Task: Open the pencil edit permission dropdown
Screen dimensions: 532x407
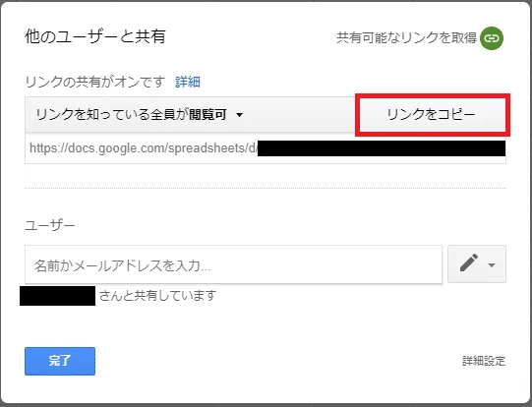Action: 477,263
